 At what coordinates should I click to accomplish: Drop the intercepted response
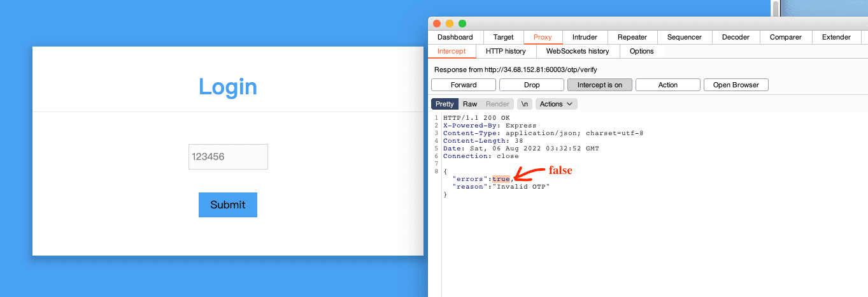coord(531,85)
